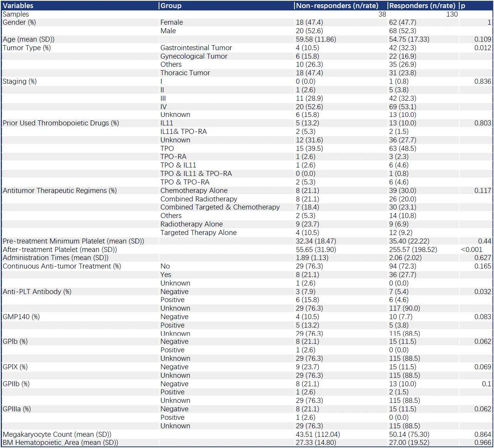The image size is (494, 448).
Task: Select the p value 0.117
Action: point(483,191)
